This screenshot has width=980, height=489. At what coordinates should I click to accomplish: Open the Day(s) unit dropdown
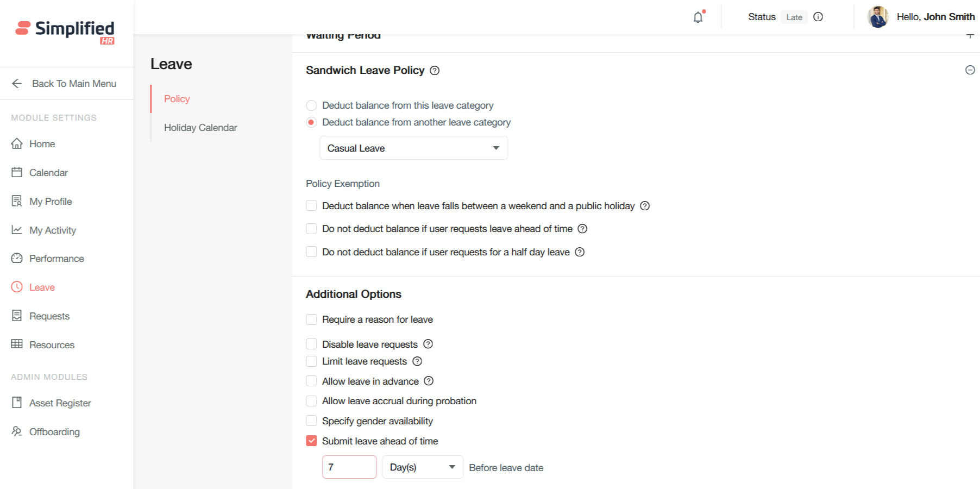[422, 467]
